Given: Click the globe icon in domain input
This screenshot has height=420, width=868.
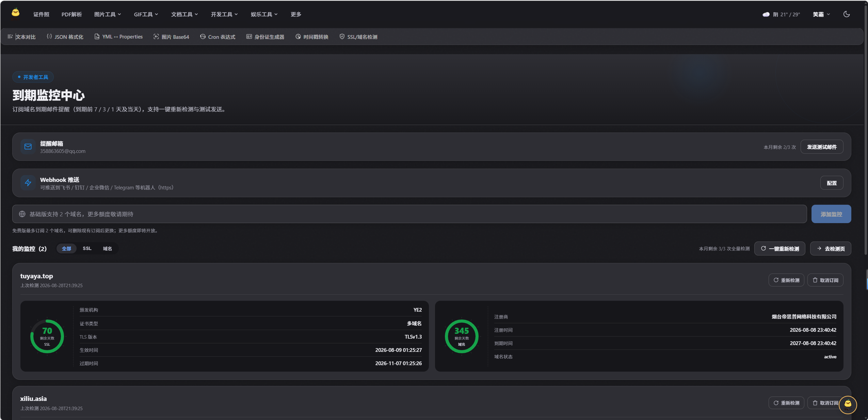Looking at the screenshot, I should pyautogui.click(x=22, y=214).
